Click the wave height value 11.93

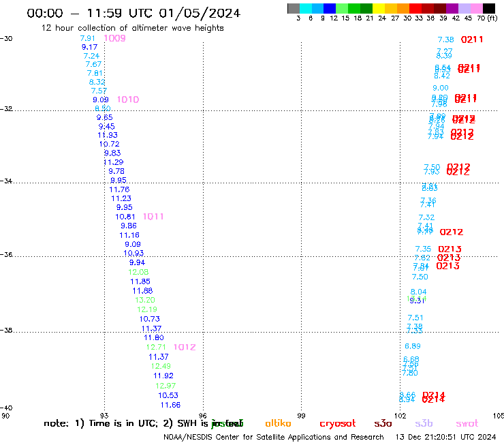click(x=108, y=135)
